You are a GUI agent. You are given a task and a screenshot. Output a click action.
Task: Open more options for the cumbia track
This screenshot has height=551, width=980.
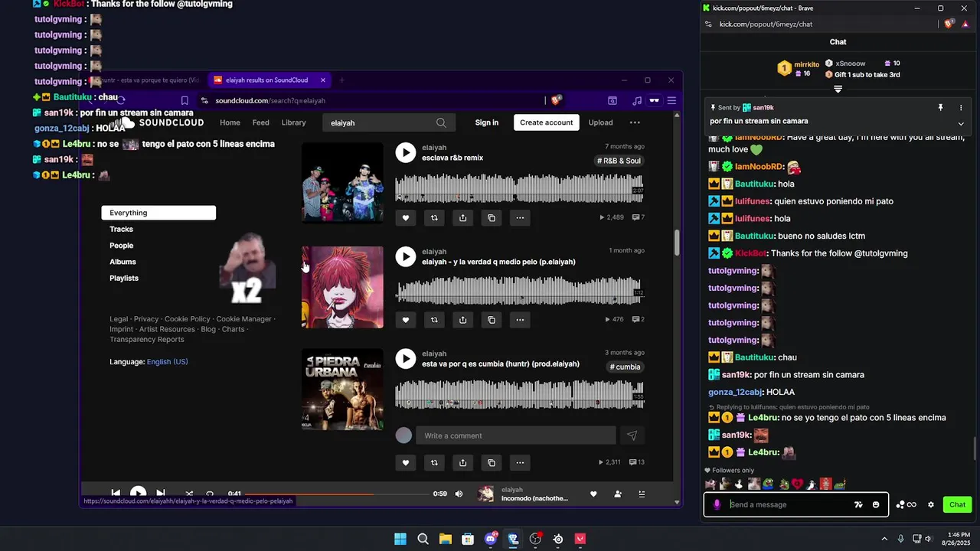click(520, 462)
